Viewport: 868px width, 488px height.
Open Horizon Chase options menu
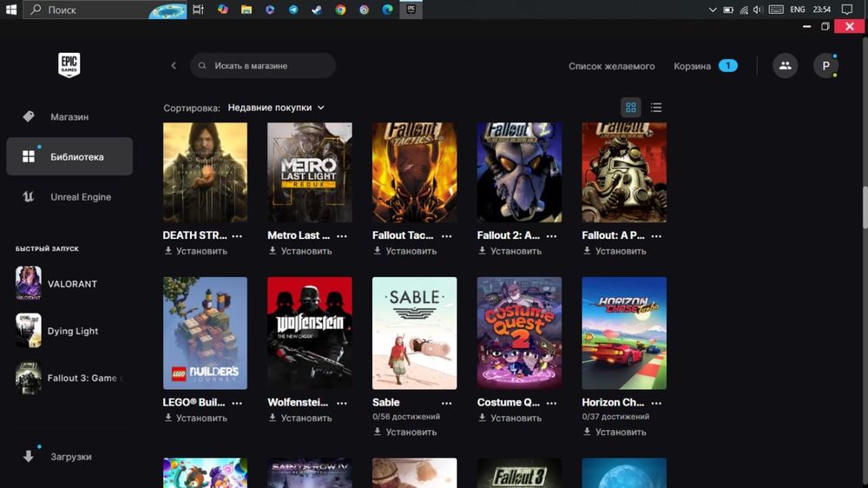[656, 403]
